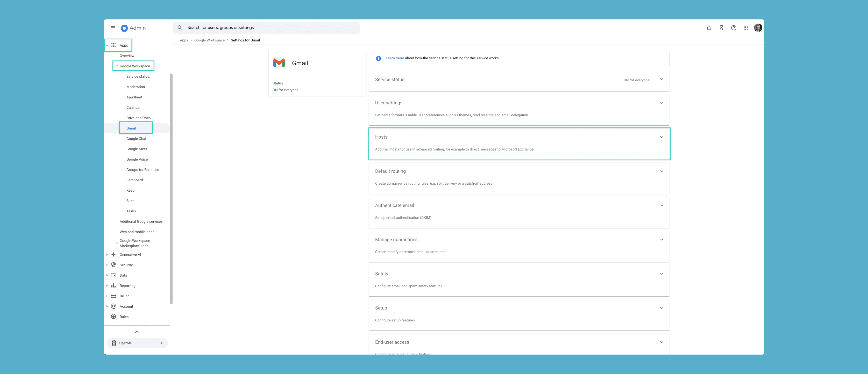Open the help question mark icon

(734, 28)
